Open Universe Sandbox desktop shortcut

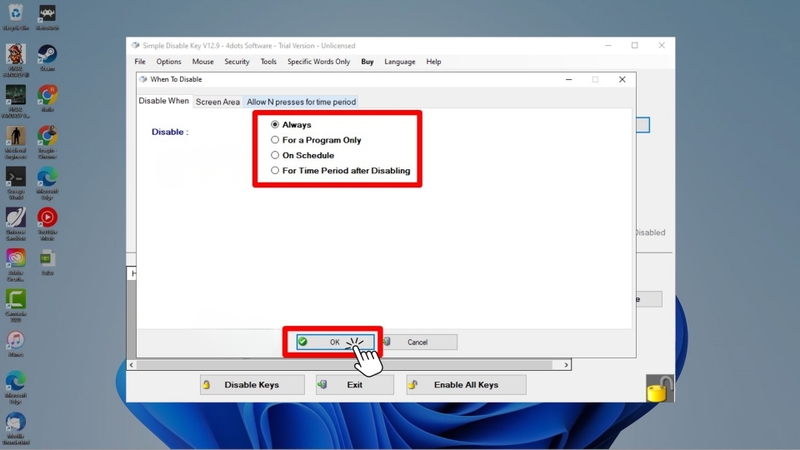pos(16,223)
